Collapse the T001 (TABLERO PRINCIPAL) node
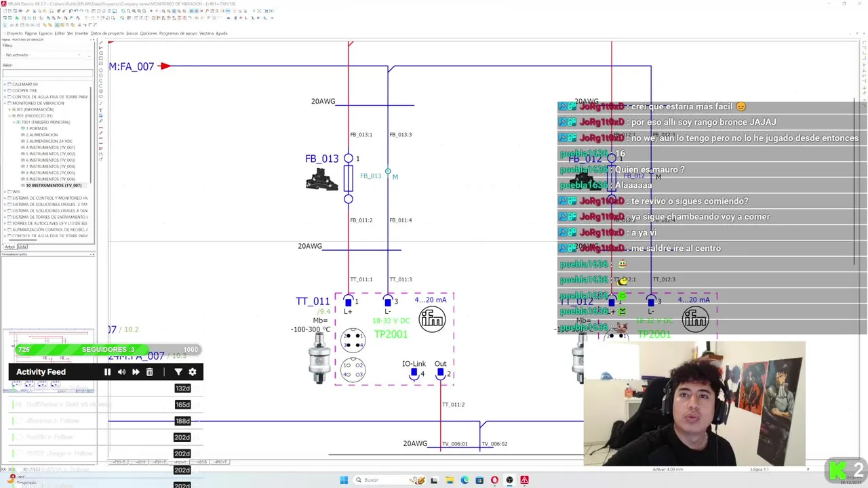The image size is (868, 488). [x=14, y=122]
